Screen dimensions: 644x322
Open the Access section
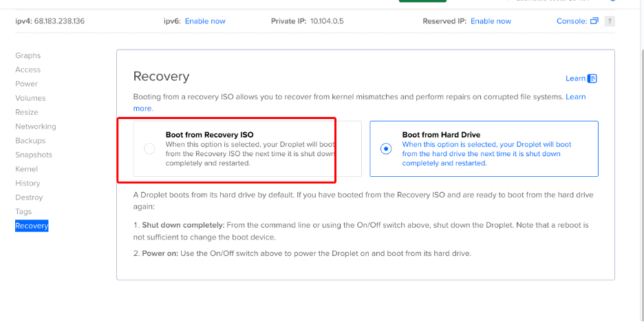(28, 69)
